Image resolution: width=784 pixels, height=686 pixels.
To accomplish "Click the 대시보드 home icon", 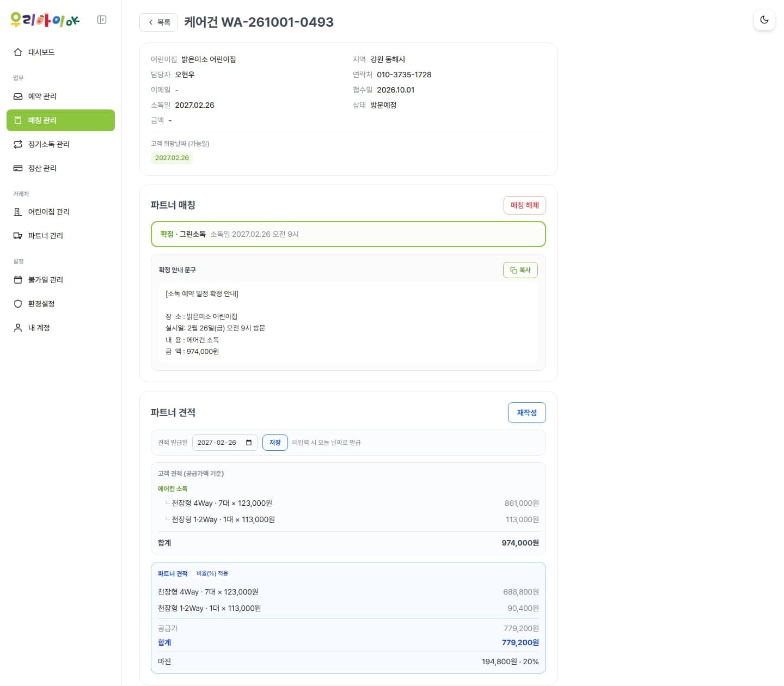I will (x=18, y=52).
